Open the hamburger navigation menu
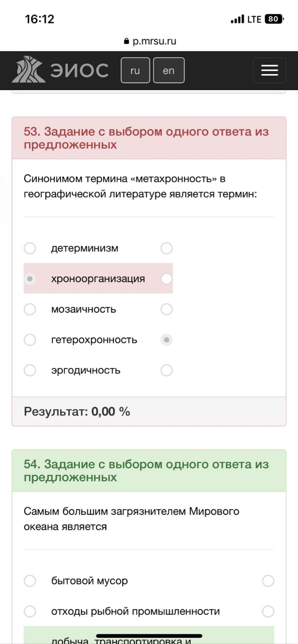Image resolution: width=298 pixels, height=644 pixels. (269, 70)
